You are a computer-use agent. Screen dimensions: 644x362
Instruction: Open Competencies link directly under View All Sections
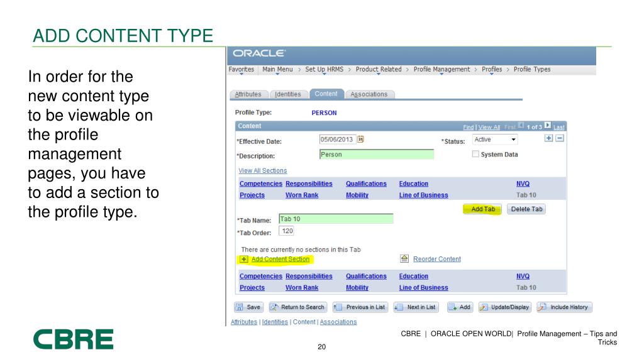coord(261,184)
